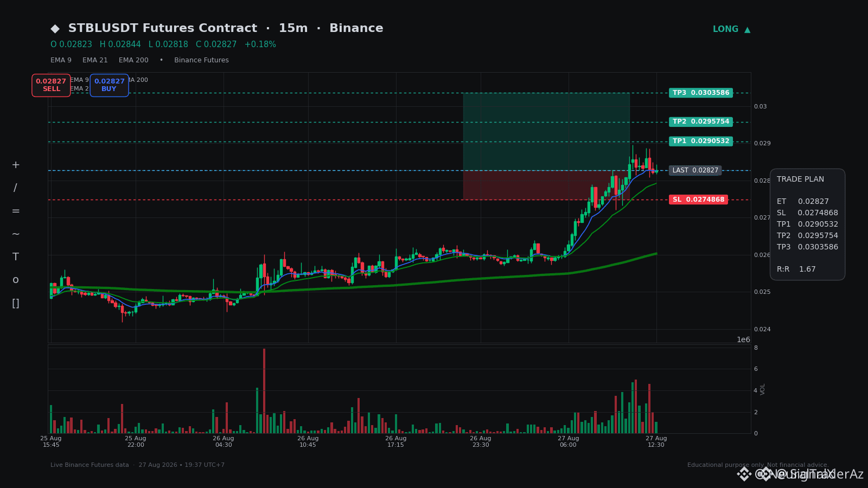
Task: Click the TP1 0.0290532 chart tag
Action: 701,142
